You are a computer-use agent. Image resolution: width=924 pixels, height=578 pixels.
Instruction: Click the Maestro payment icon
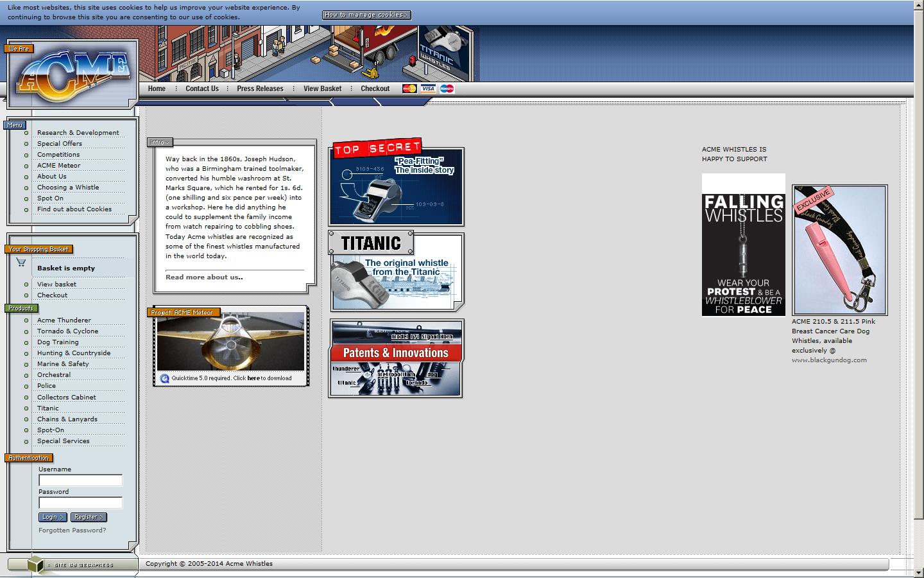click(447, 89)
